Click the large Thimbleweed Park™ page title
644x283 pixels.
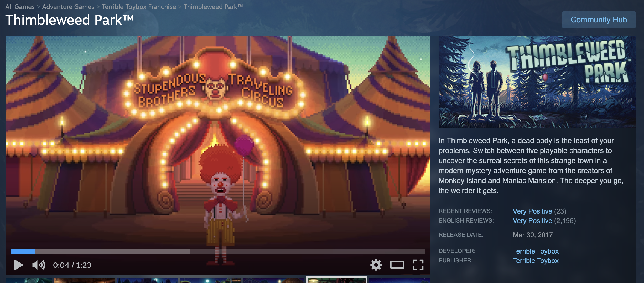[x=69, y=20]
